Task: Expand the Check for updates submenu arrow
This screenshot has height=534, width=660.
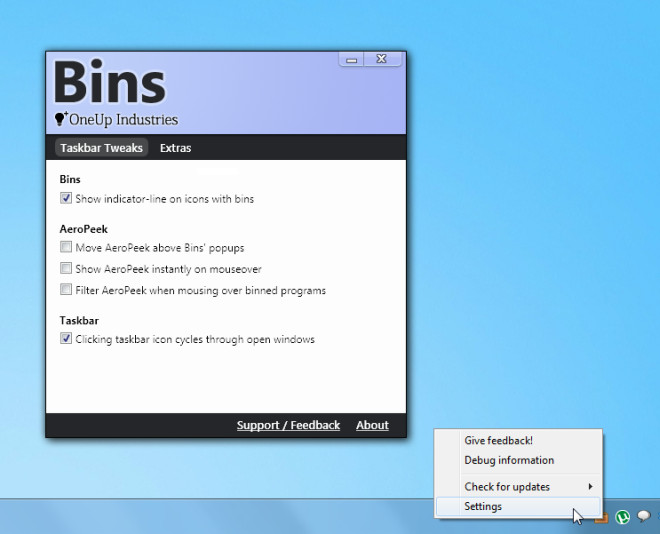Action: point(591,486)
